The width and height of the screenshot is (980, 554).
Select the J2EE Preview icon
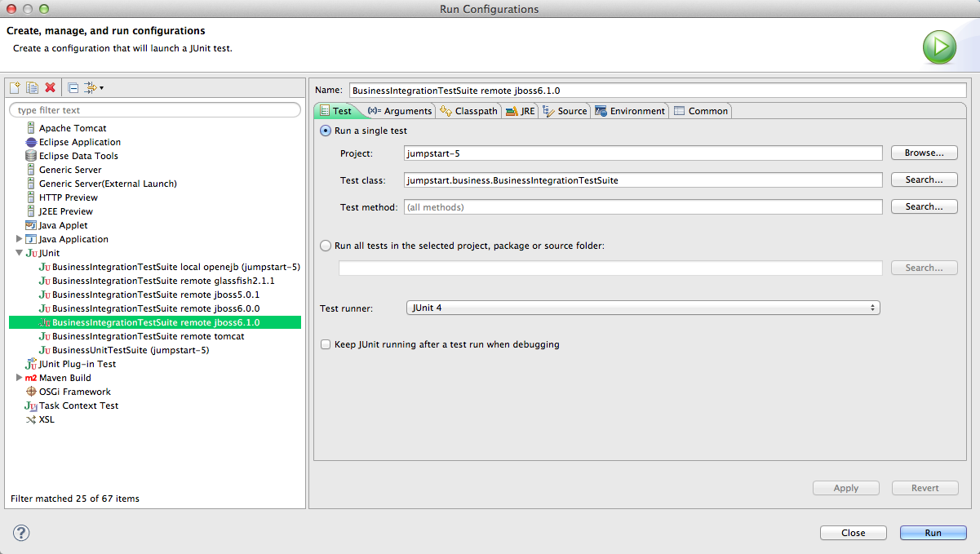point(31,211)
